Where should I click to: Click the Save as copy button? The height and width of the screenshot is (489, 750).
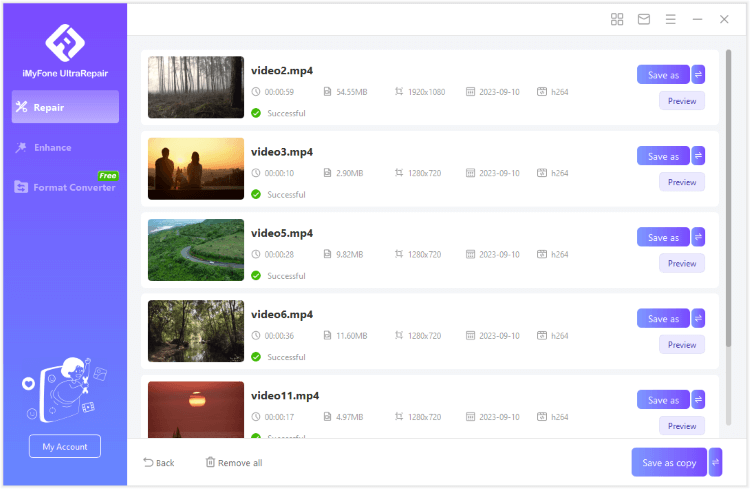coord(669,462)
